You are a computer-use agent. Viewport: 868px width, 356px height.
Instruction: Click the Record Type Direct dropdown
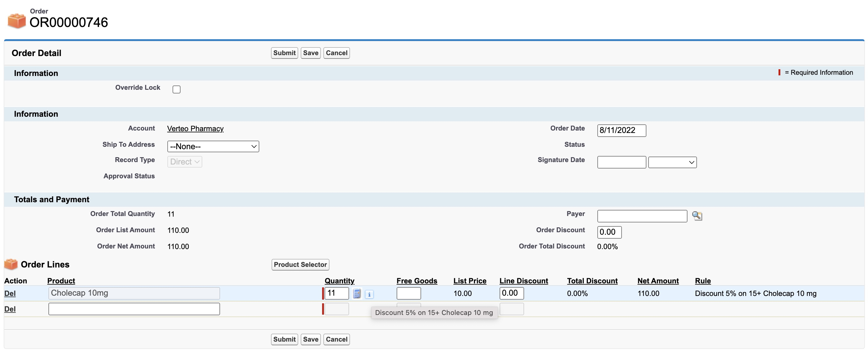click(x=184, y=162)
